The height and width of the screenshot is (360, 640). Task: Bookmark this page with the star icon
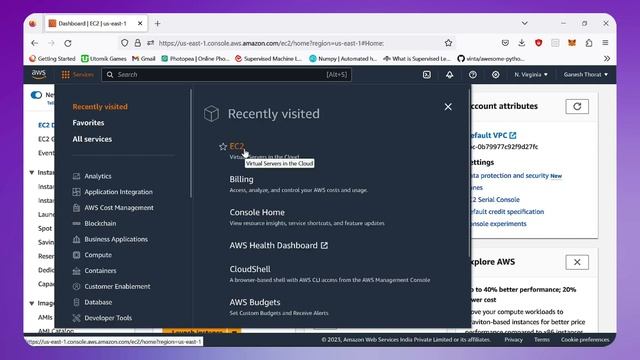click(x=448, y=43)
